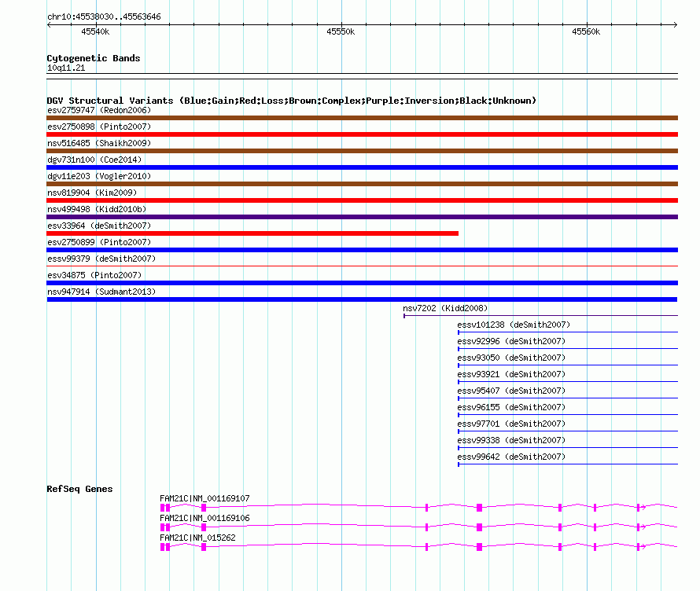Click the 45560k ruler label
This screenshot has height=591, width=700.
[586, 31]
